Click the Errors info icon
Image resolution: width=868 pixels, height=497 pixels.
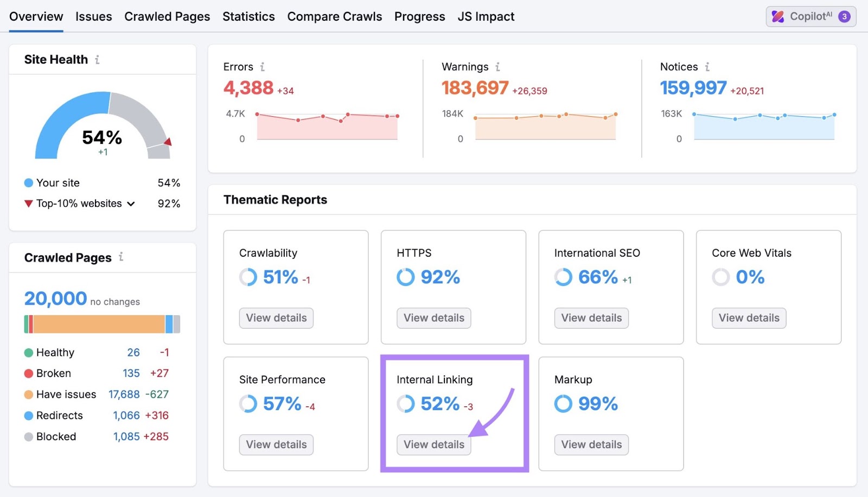point(264,67)
